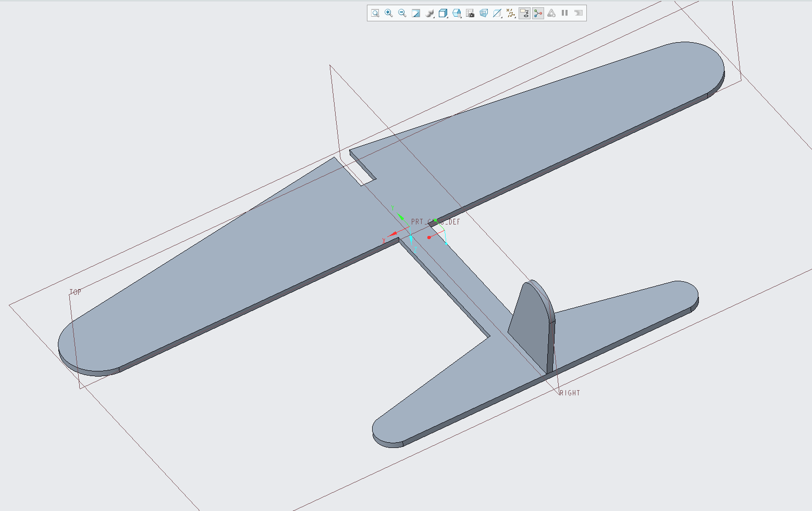Select the PRT_CSYS_DEF coordinate system label
The image size is (812, 511).
pyautogui.click(x=436, y=222)
